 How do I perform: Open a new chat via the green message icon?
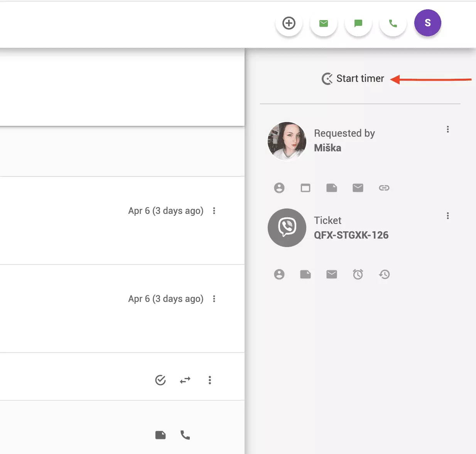click(x=358, y=23)
